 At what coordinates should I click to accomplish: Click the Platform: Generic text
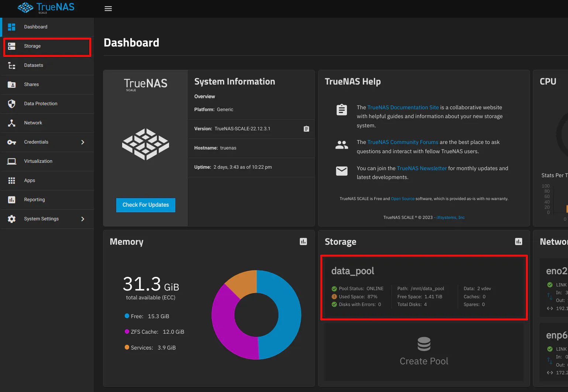(214, 110)
